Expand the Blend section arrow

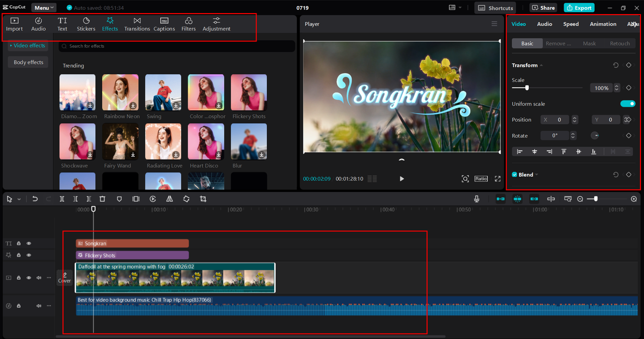coord(536,175)
